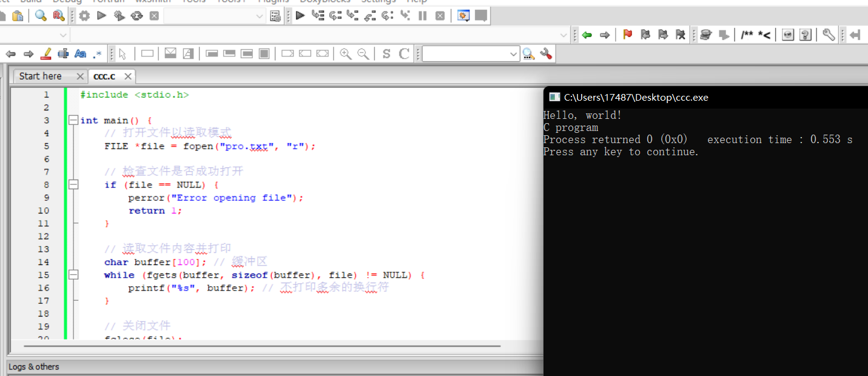Click the green Jump back arrow
This screenshot has height=376, width=868.
[x=587, y=35]
